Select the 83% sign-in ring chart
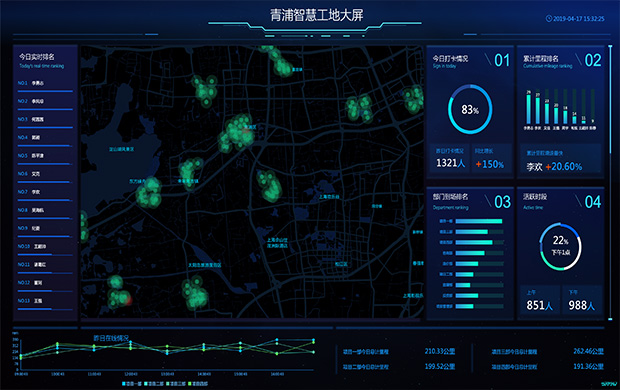 click(470, 110)
